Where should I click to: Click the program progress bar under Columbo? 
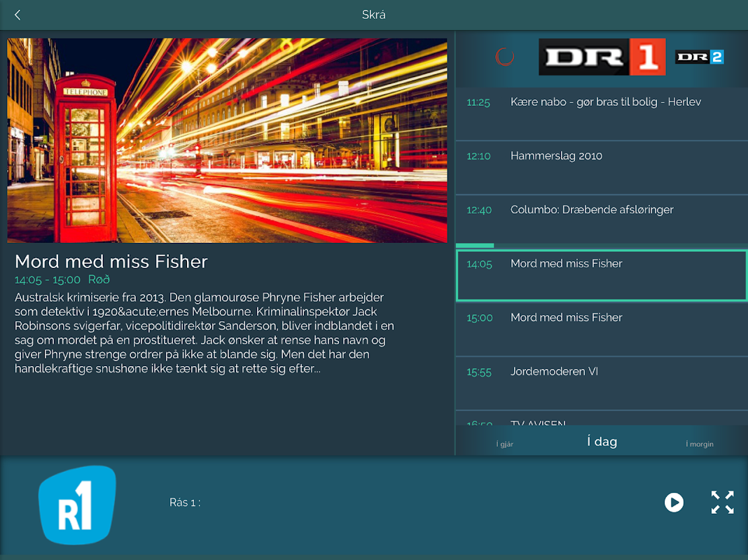[602, 246]
